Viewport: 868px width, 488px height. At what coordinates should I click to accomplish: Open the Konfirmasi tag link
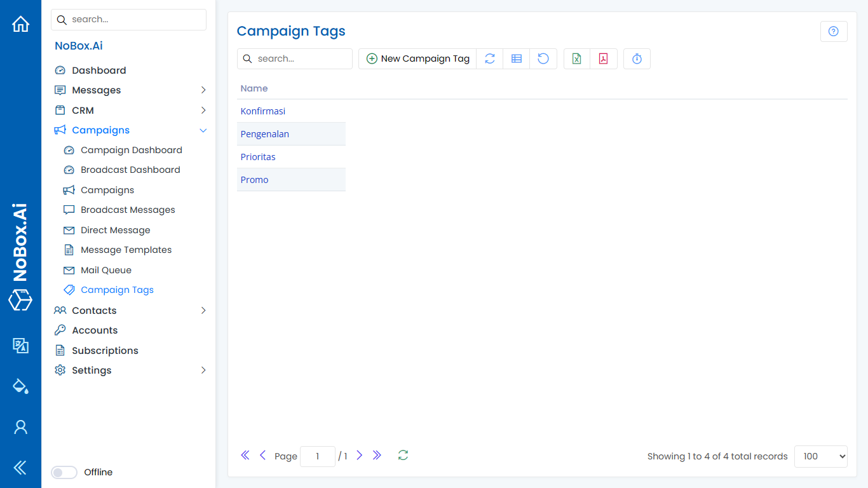(x=262, y=111)
